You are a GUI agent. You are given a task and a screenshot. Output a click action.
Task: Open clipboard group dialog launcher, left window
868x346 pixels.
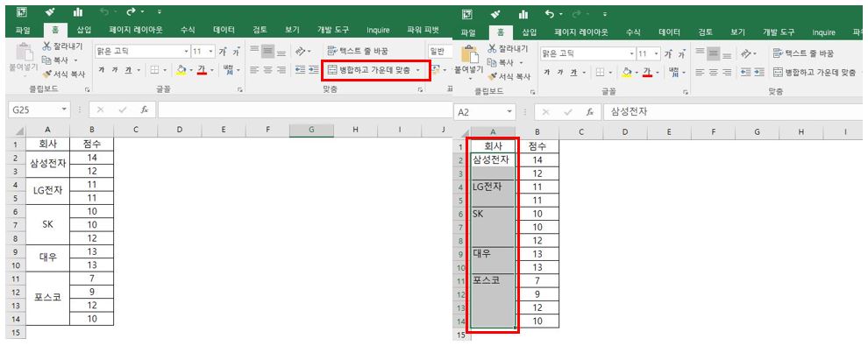click(x=87, y=89)
